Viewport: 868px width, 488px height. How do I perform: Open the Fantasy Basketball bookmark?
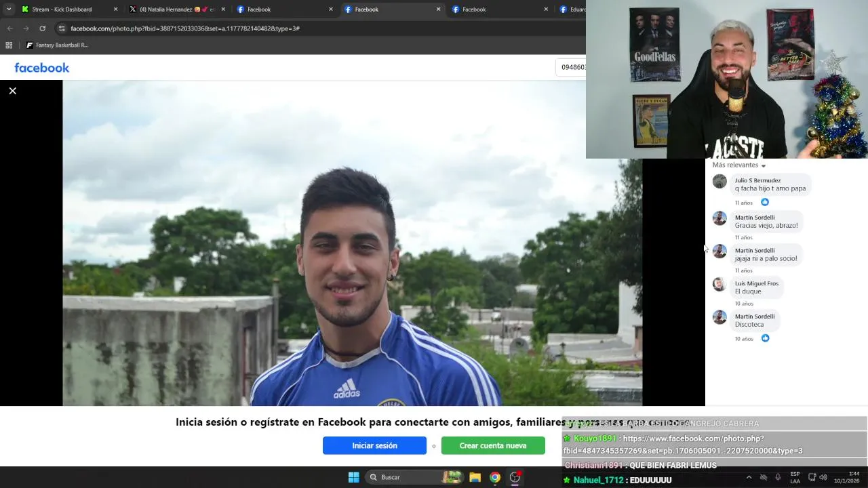click(x=58, y=45)
